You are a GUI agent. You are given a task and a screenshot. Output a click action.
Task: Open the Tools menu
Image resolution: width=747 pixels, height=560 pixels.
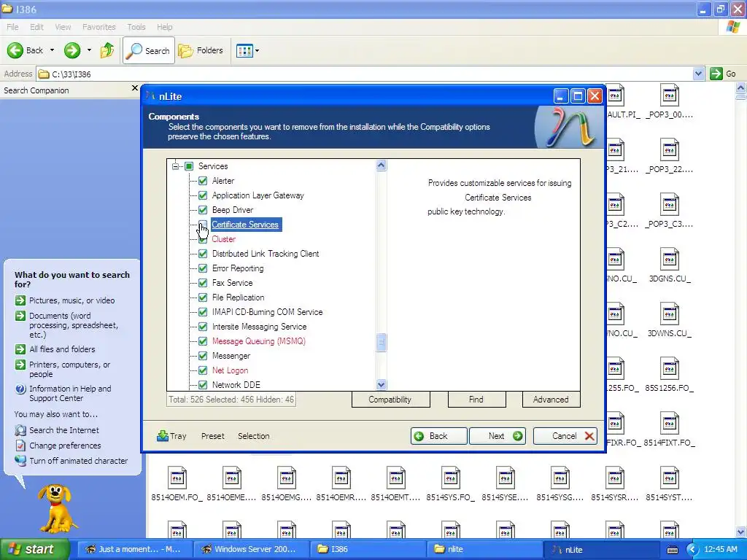click(136, 27)
